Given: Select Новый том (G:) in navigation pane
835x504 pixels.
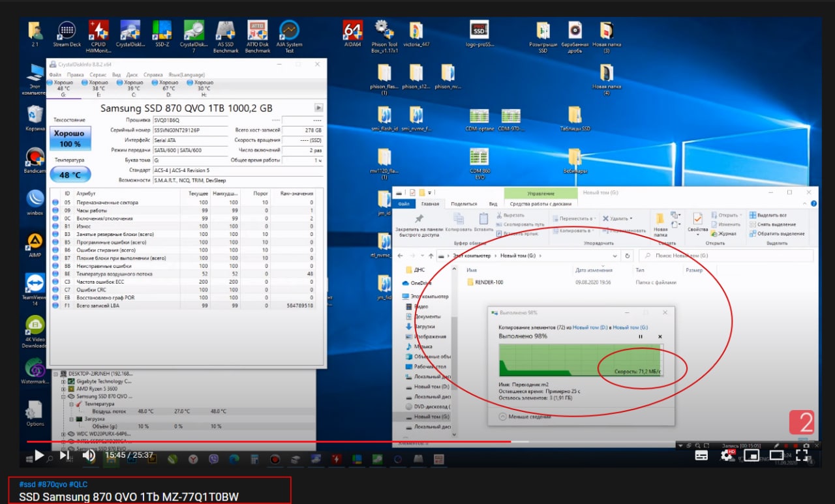Looking at the screenshot, I should click(427, 417).
